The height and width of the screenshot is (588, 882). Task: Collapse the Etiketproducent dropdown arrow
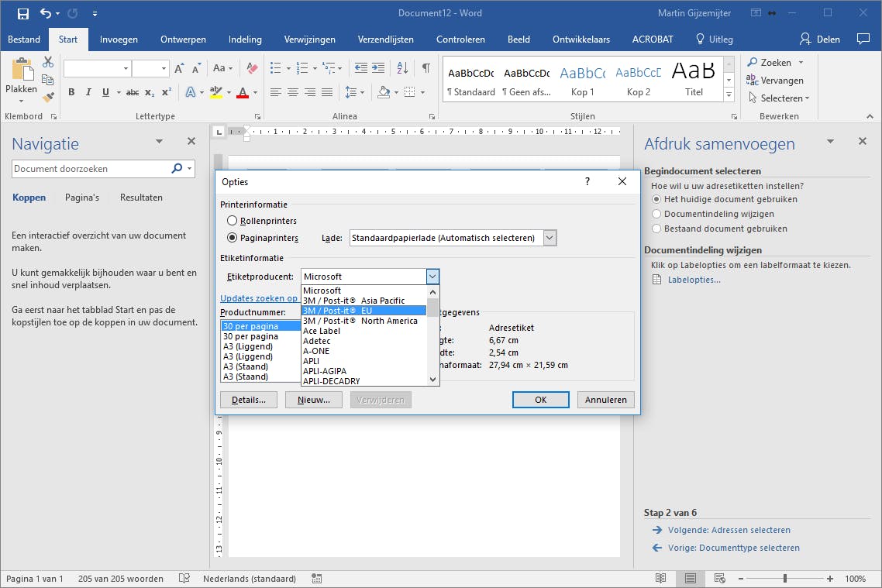pos(432,277)
